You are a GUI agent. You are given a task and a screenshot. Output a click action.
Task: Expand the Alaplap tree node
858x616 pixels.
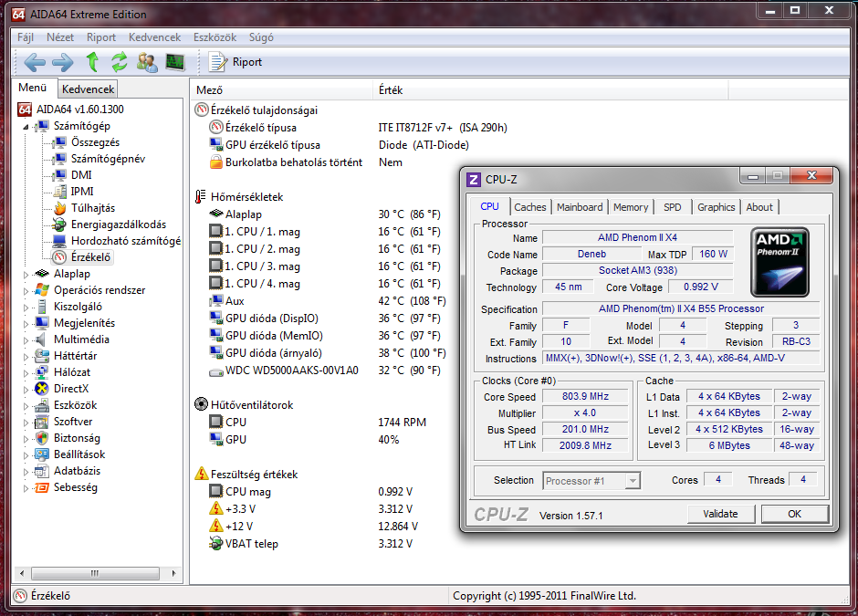click(x=26, y=274)
